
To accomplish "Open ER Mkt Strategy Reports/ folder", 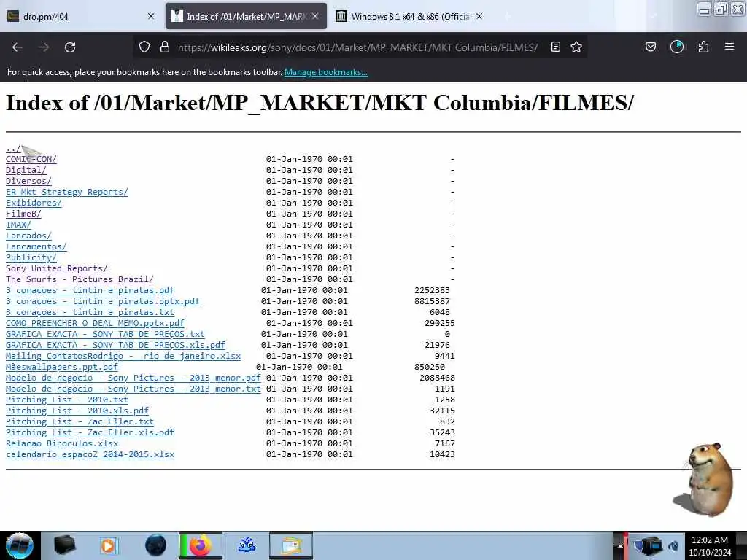I will [x=66, y=192].
